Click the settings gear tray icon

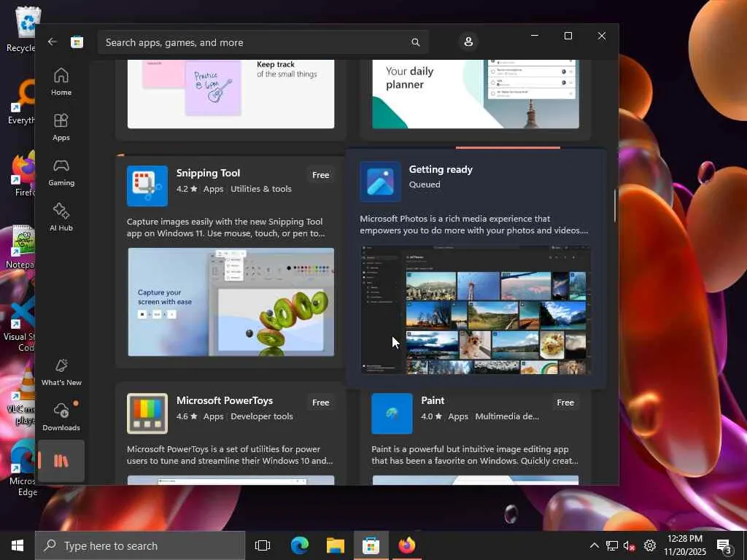[x=650, y=545]
